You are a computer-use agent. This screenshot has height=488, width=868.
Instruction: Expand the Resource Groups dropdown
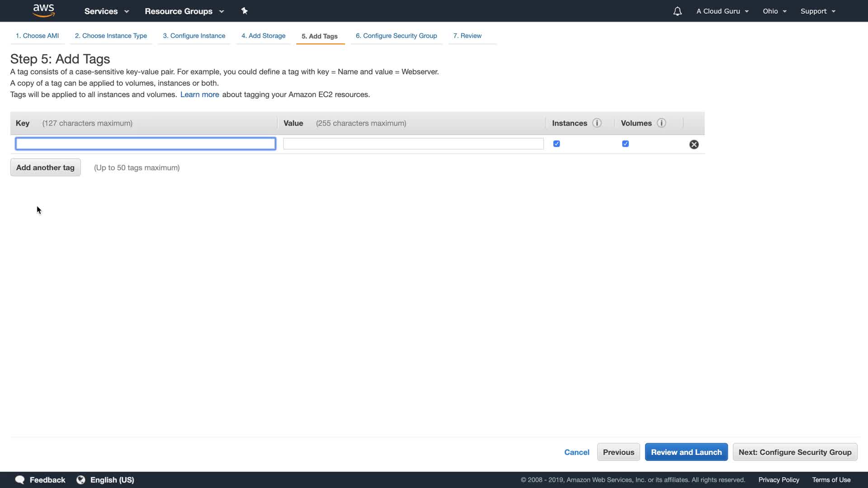pyautogui.click(x=184, y=11)
